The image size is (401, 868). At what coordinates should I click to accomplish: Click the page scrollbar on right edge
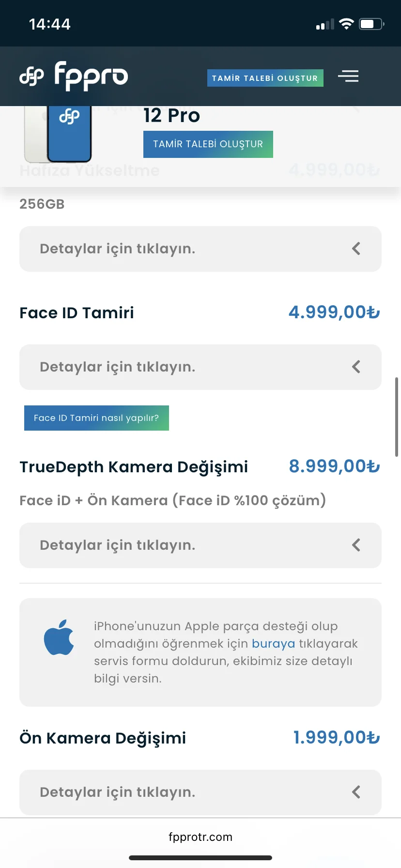pos(397,417)
